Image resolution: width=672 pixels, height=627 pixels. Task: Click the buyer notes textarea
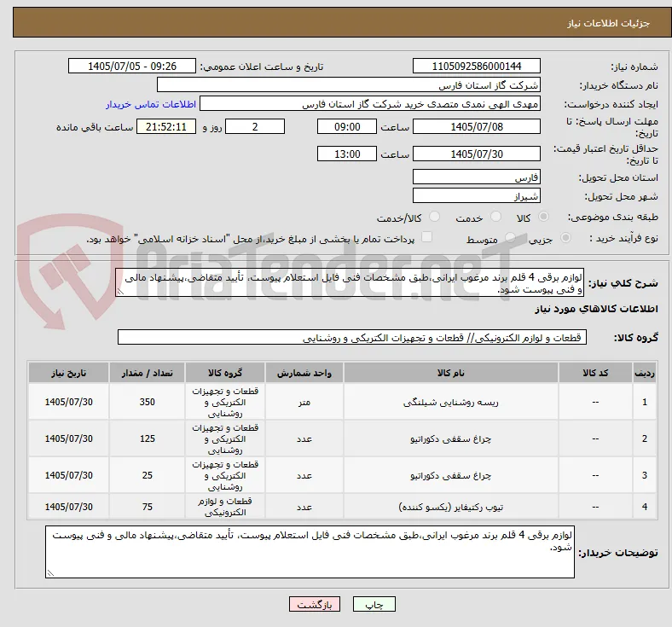(x=310, y=552)
